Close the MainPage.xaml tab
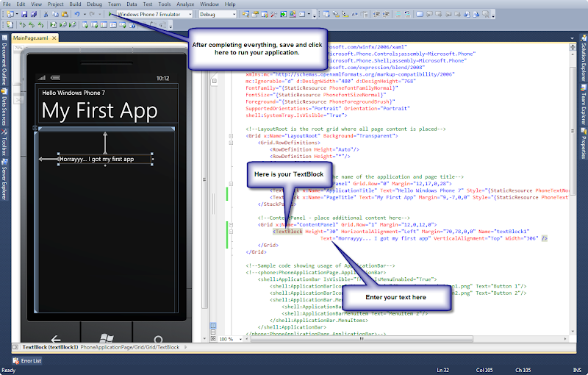588x375 pixels. click(52, 38)
